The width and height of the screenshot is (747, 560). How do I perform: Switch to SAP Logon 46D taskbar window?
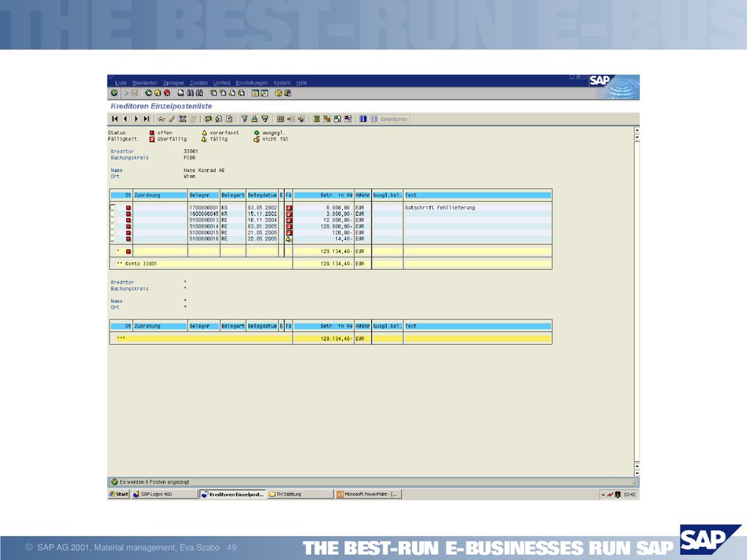[x=164, y=494]
